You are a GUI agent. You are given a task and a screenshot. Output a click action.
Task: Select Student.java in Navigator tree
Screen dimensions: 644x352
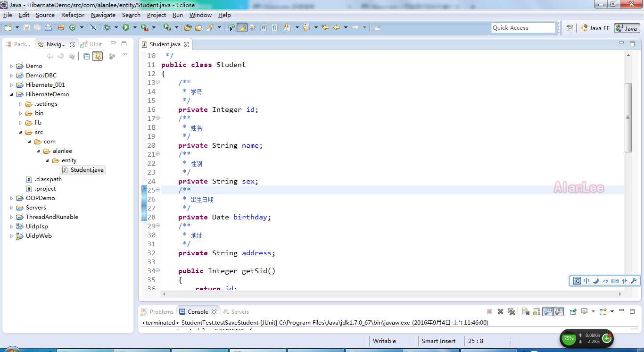[83, 170]
